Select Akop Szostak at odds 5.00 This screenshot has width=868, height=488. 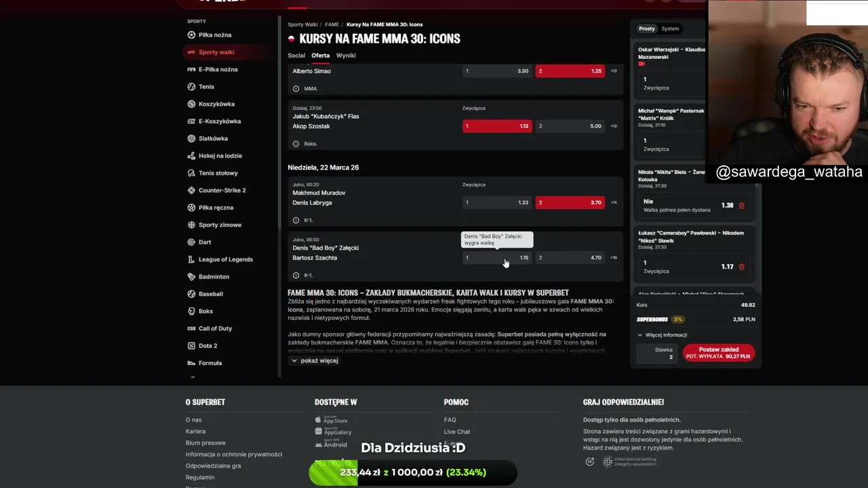[x=570, y=126]
